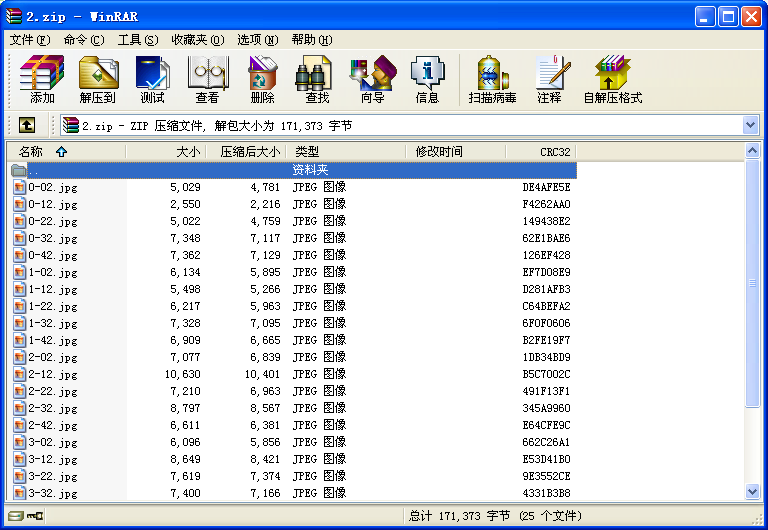Image resolution: width=768 pixels, height=530 pixels.
Task: Go up one folder level button
Action: (x=26, y=125)
